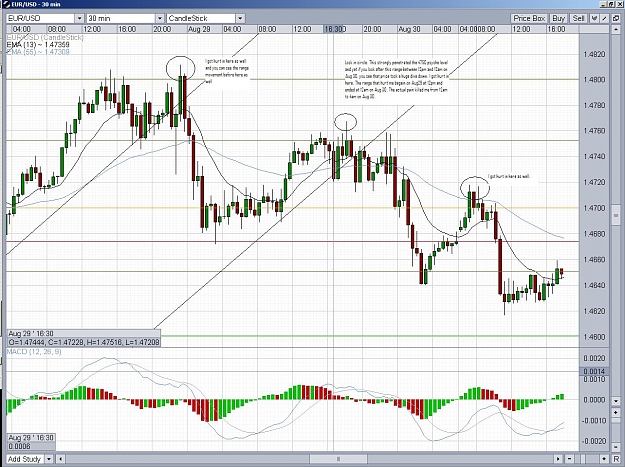
Task: Click the Aug 30 date on time axis
Action: tap(409, 29)
